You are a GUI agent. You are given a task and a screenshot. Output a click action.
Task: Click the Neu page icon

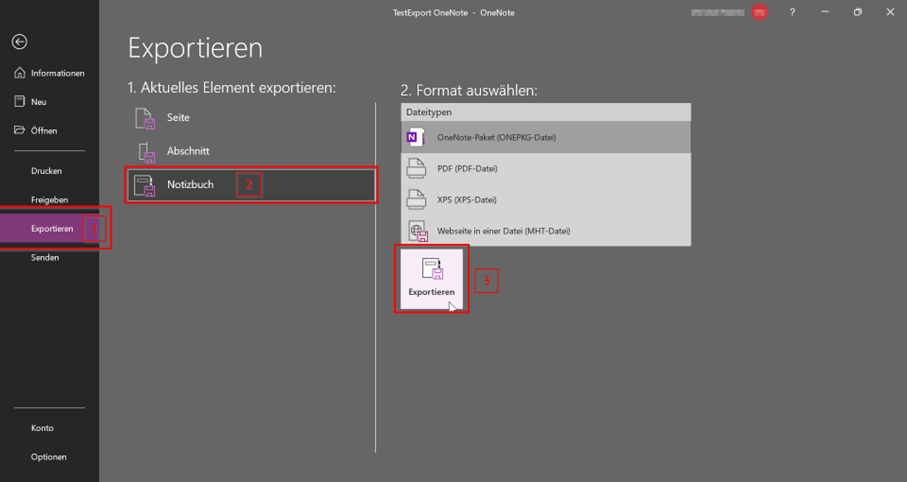click(20, 101)
